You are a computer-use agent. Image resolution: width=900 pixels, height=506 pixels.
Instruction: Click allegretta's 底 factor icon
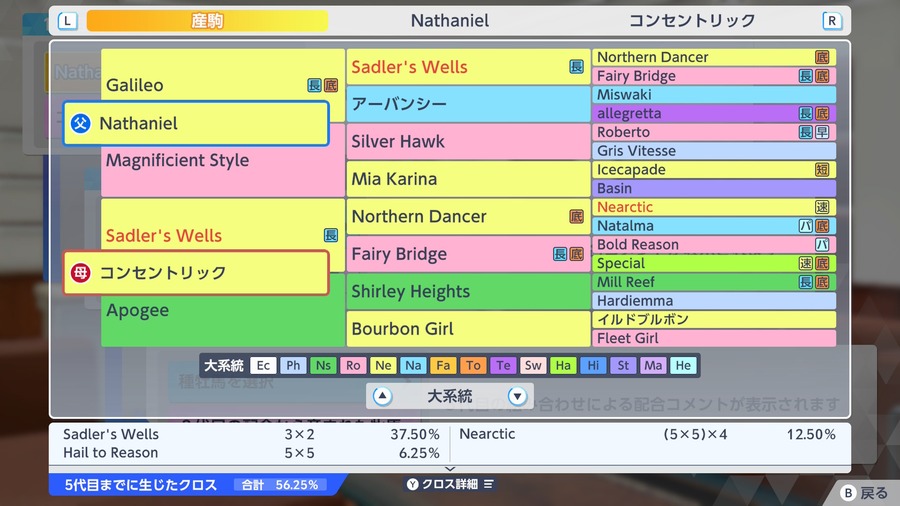(x=822, y=114)
